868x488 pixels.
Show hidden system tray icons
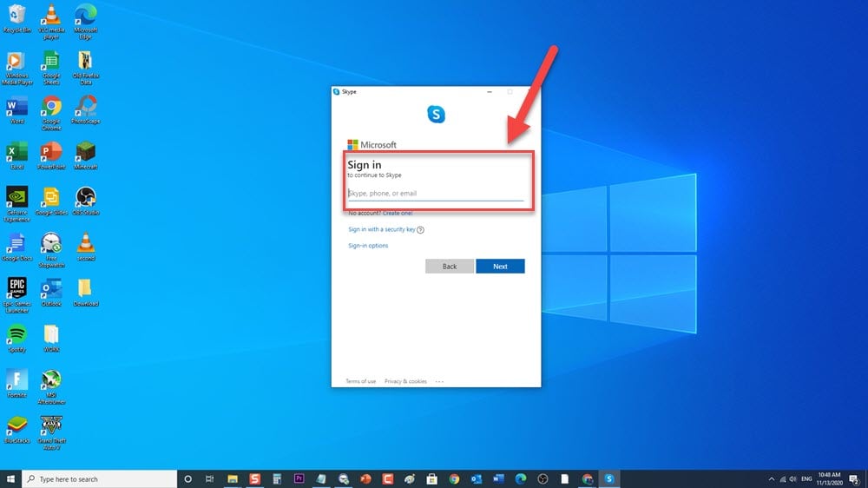(x=772, y=479)
